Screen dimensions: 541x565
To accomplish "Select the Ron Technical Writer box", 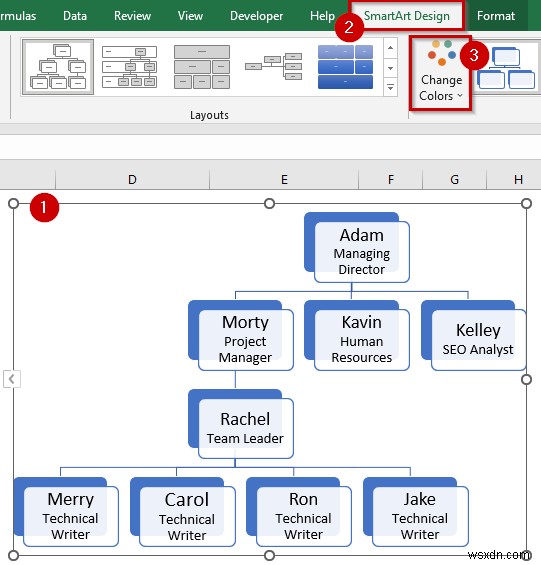I will (x=303, y=516).
